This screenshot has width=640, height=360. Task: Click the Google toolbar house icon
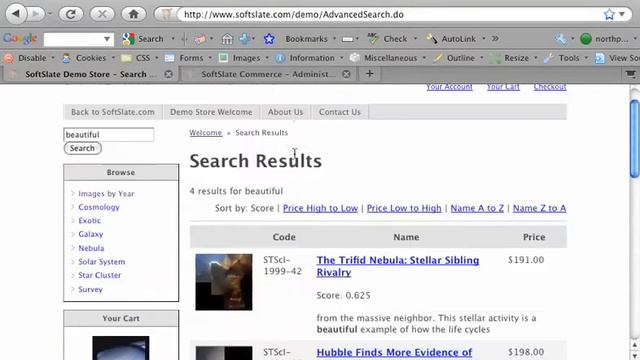point(227,39)
